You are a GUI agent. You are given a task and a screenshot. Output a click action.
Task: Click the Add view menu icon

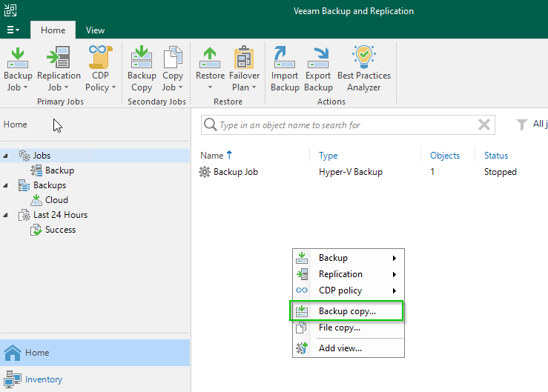click(x=302, y=348)
